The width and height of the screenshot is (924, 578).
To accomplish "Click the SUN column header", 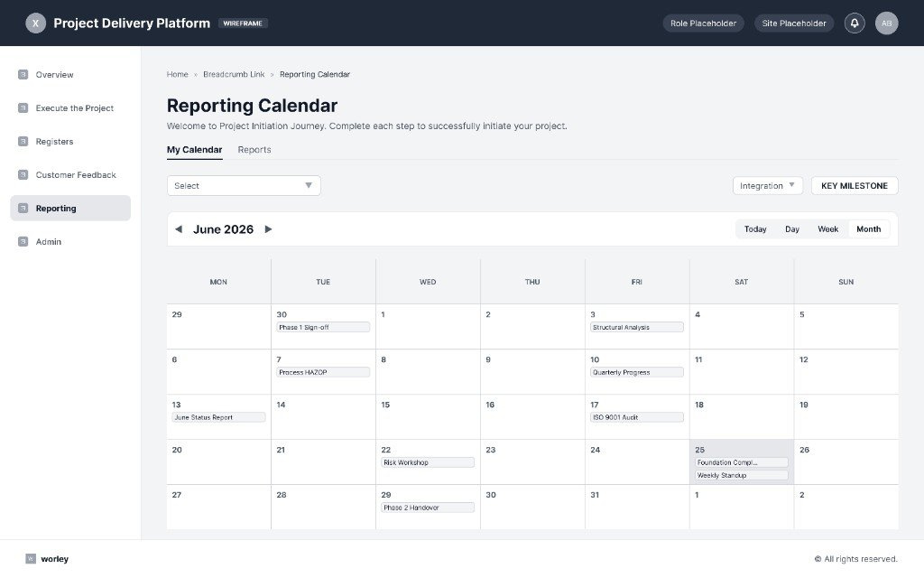I will [845, 282].
